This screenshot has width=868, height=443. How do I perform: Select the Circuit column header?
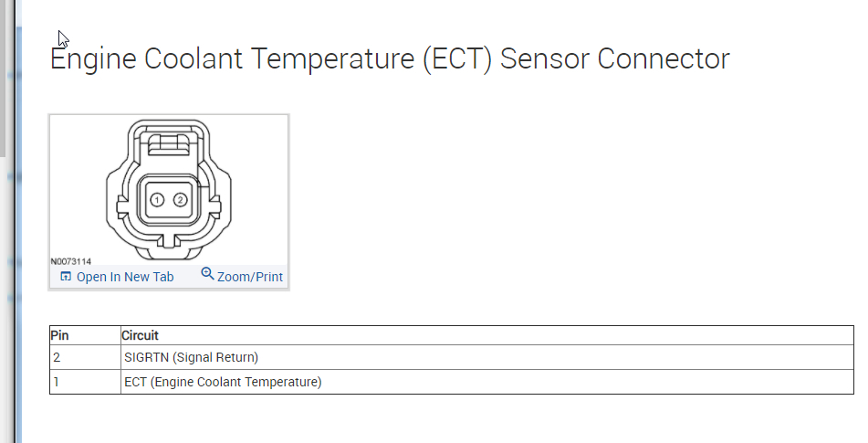[x=141, y=335]
